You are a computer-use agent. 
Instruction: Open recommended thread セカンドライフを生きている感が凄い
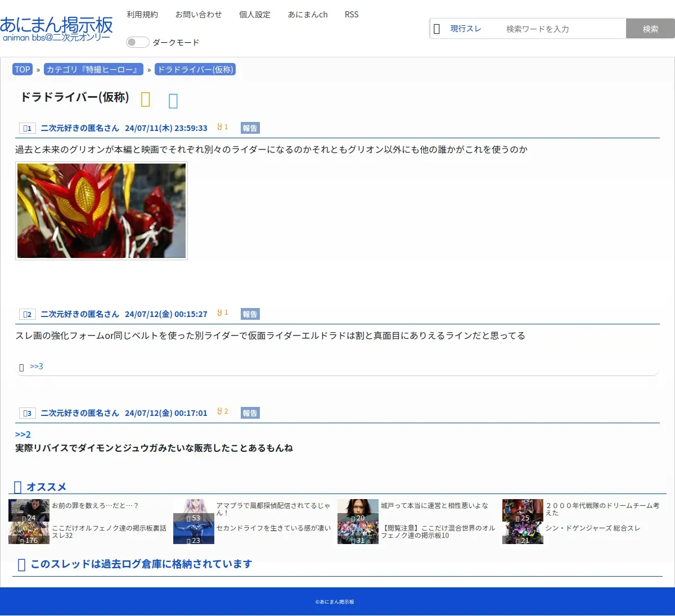tap(274, 528)
